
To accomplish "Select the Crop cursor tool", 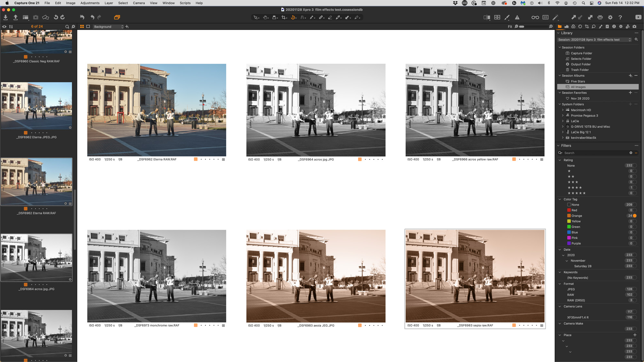I will tap(283, 17).
